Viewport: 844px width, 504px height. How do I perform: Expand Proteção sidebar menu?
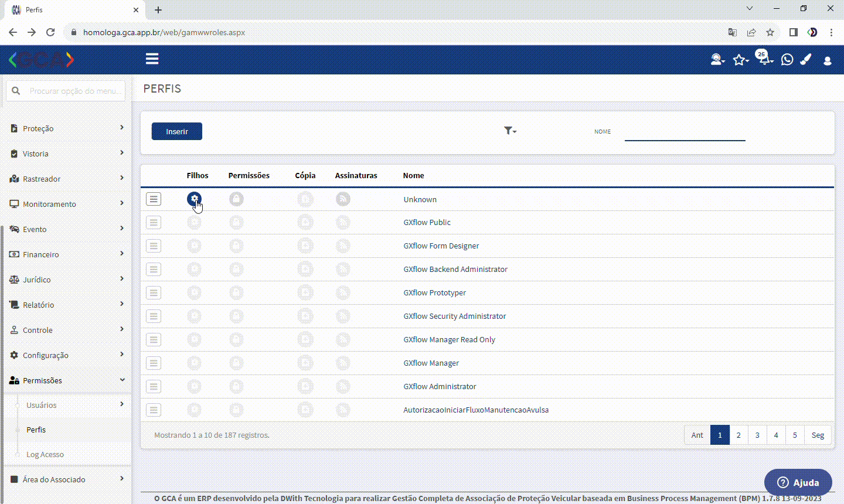(x=67, y=128)
